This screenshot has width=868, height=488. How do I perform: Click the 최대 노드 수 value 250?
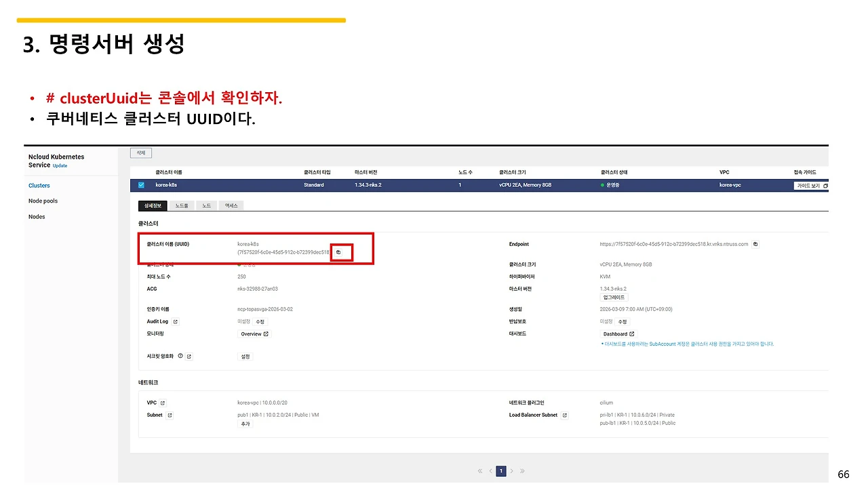click(242, 277)
